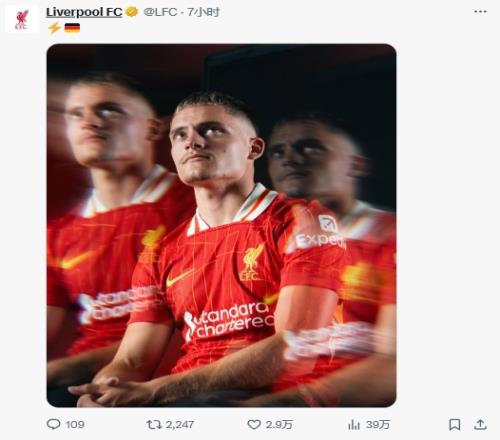Click the share upload icon
This screenshot has width=500, height=440.
pos(480,424)
